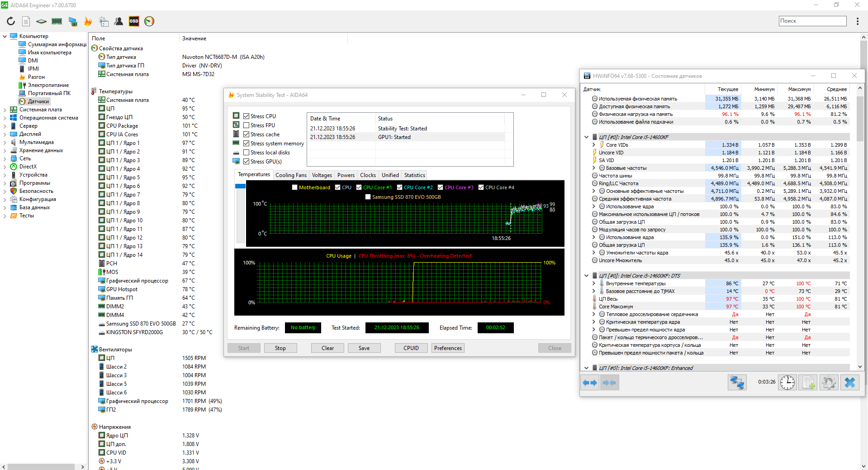Viewport: 868px width, 470px height.
Task: Click Clear button in stability test
Action: [x=327, y=348]
